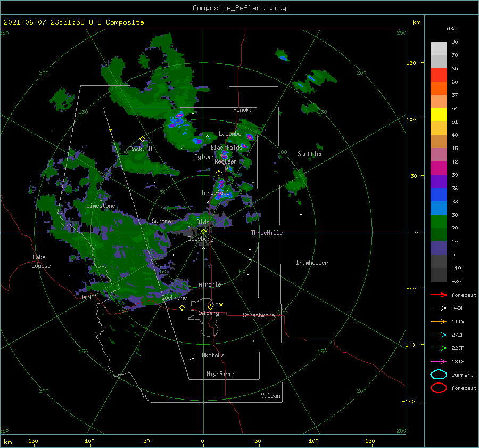
Task: Click the bright yellow swatch between 54 and 51
Action: (439, 115)
